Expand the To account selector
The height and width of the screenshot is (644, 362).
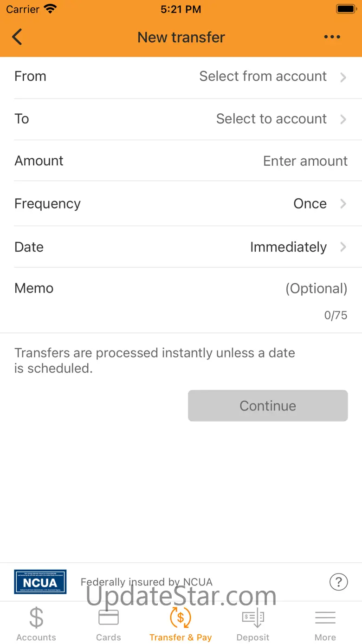pyautogui.click(x=271, y=119)
